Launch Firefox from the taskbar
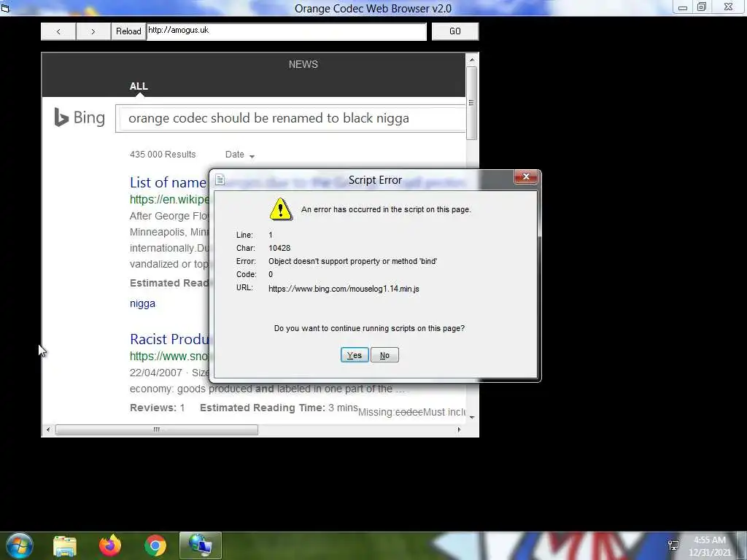Viewport: 747px width, 560px height. 110,545
